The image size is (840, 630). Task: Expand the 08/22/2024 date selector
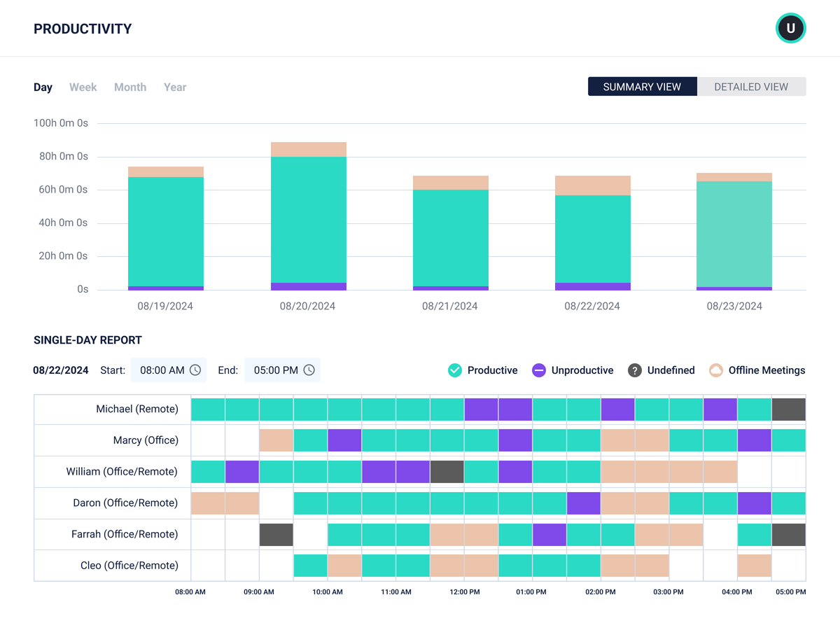(61, 370)
